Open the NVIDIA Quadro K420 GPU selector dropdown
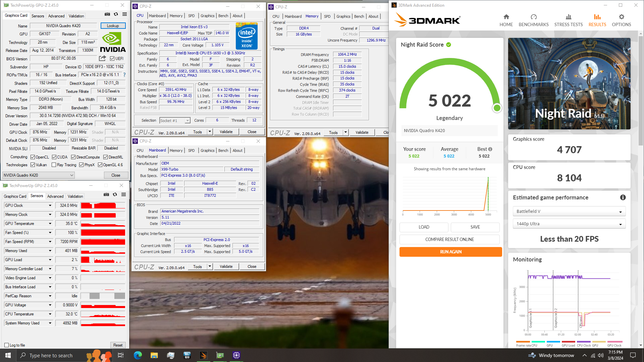 tap(39, 175)
